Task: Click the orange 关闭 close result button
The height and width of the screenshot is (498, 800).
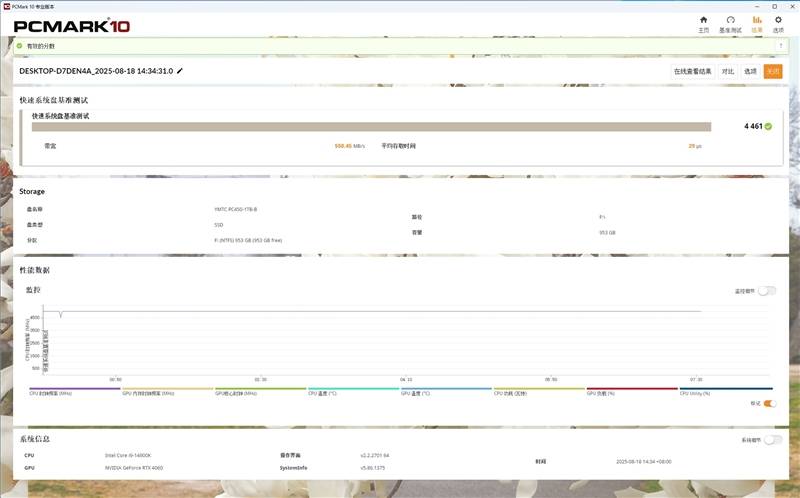Action: (x=772, y=71)
